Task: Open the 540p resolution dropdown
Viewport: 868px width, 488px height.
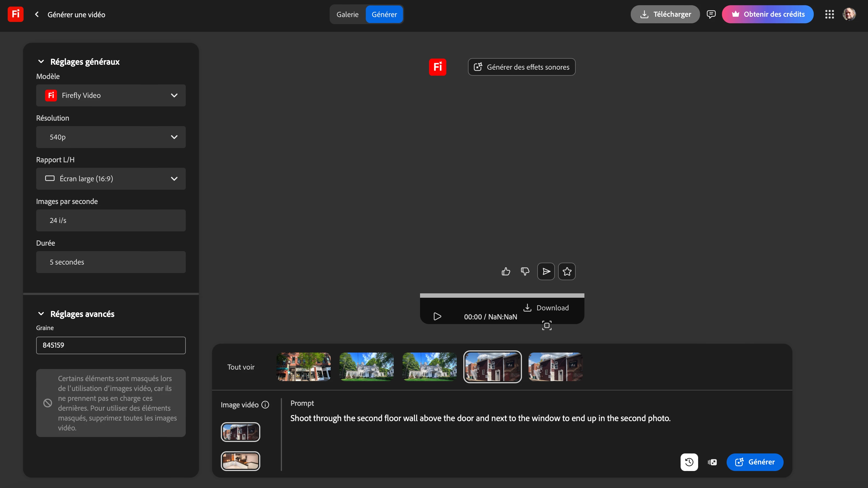Action: pyautogui.click(x=111, y=137)
